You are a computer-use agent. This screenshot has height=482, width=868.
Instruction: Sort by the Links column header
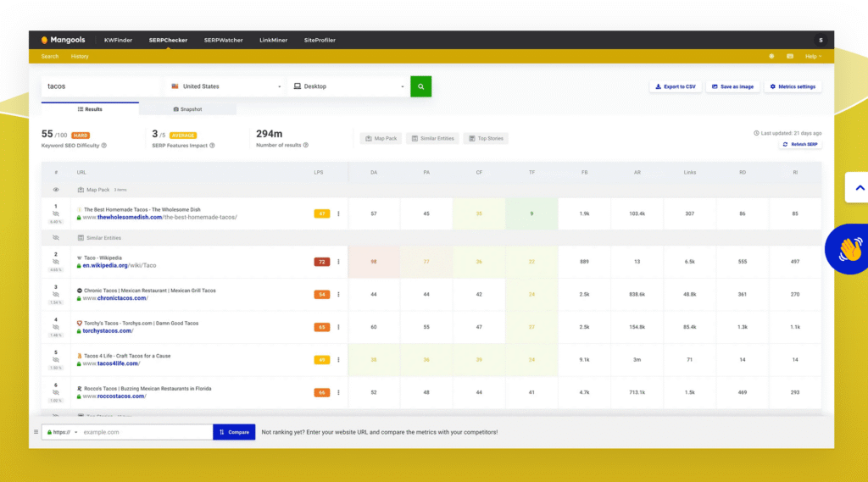(x=690, y=173)
